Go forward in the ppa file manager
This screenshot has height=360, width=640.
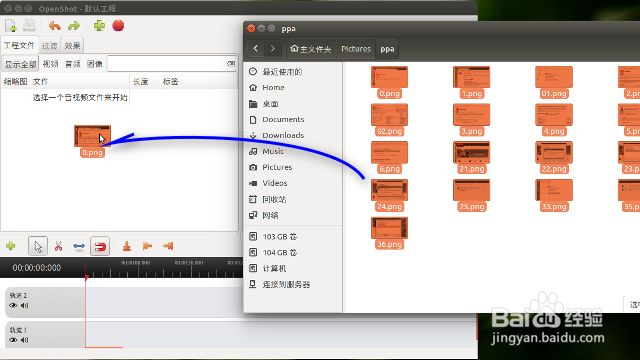tap(272, 49)
